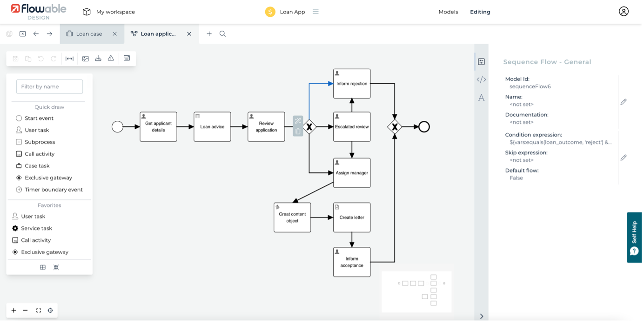Edit the sequence flow Name with pencil icon
The image size is (644, 322).
pos(624,101)
